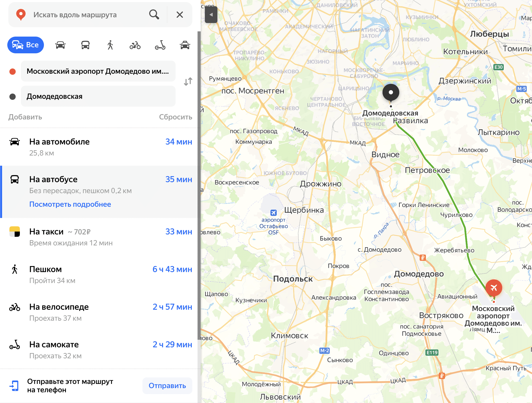Select the scooter mode icon
The height and width of the screenshot is (403, 532).
[160, 45]
